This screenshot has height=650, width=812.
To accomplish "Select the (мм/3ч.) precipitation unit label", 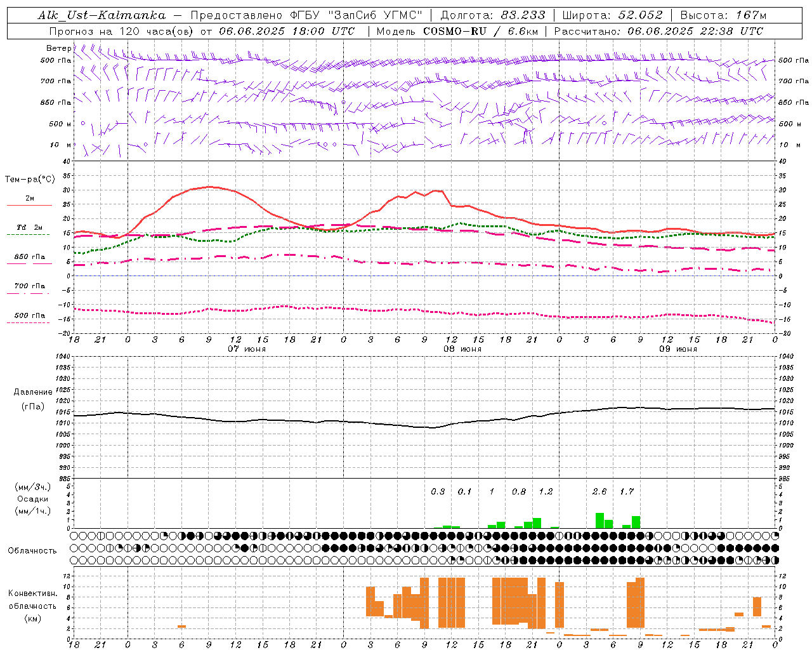I will click(x=33, y=487).
